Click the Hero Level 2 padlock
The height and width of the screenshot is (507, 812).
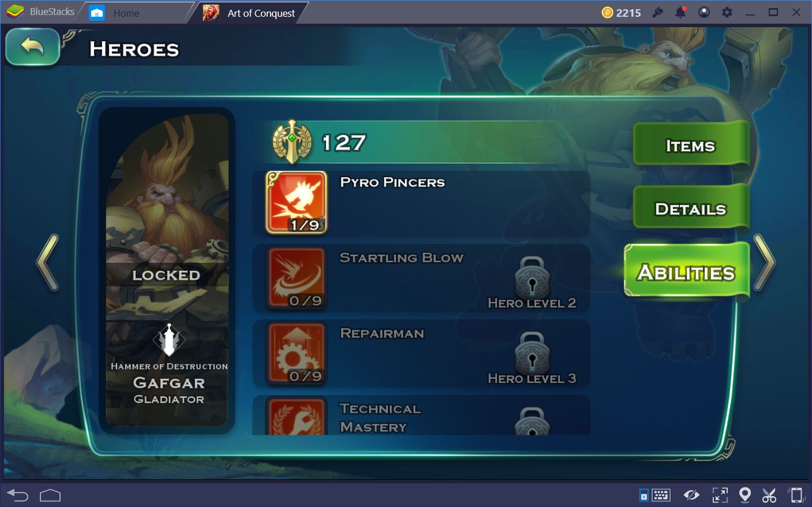click(x=532, y=277)
